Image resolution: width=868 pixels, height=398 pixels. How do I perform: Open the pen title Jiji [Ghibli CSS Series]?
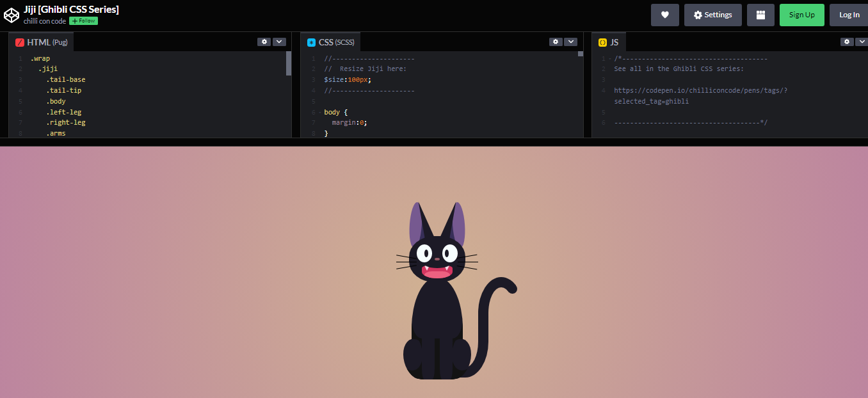(x=72, y=10)
